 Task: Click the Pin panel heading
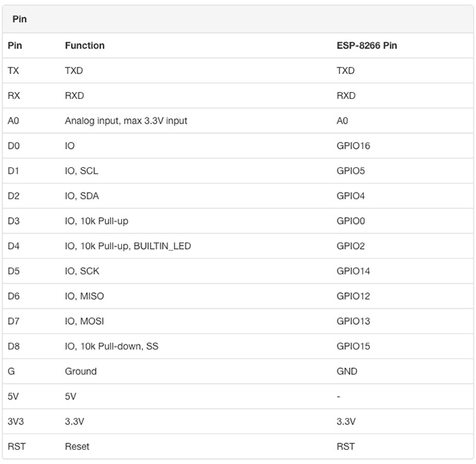click(19, 19)
